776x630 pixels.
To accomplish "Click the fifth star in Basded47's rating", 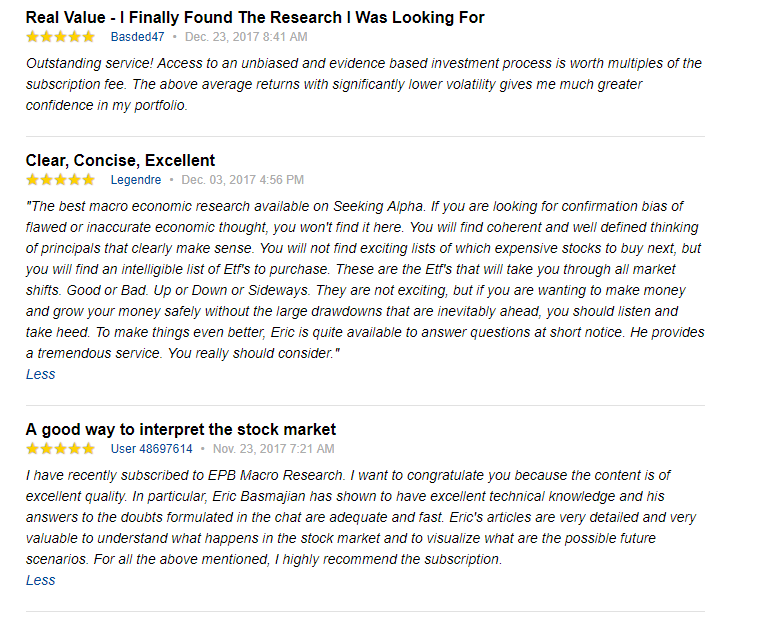I will (x=89, y=37).
